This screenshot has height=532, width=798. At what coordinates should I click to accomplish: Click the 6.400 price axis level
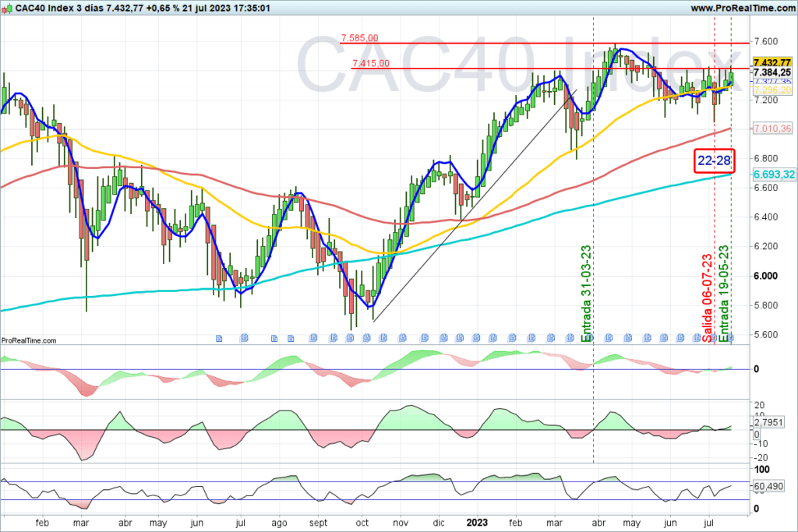766,217
